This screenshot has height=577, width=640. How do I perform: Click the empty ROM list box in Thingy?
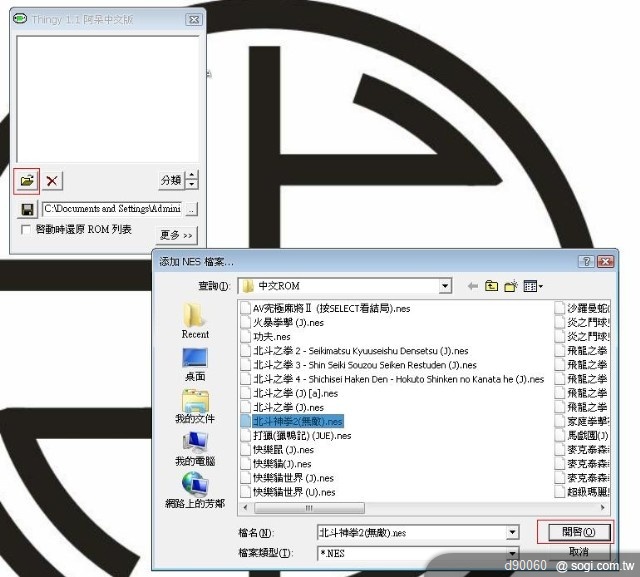[x=108, y=99]
